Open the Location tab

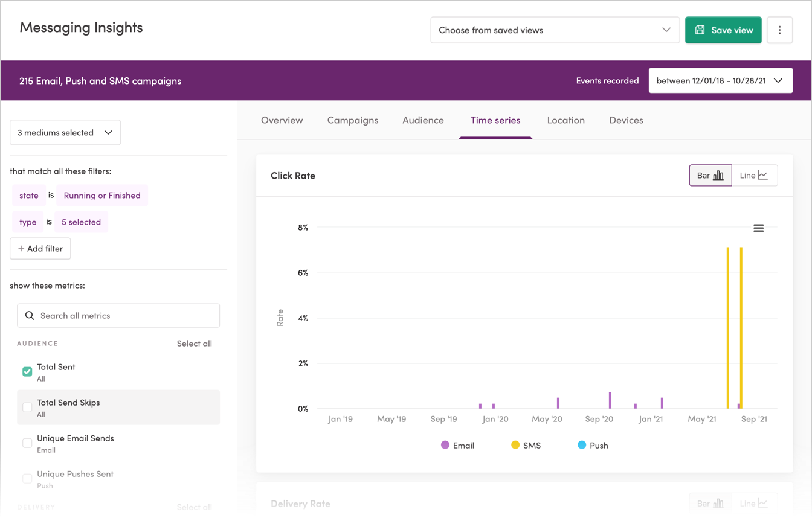[x=565, y=120]
